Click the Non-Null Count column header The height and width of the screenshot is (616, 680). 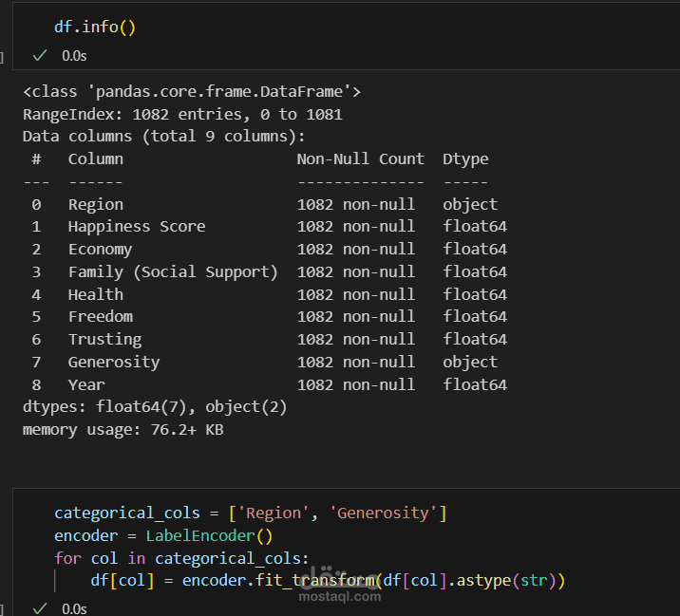(x=360, y=159)
